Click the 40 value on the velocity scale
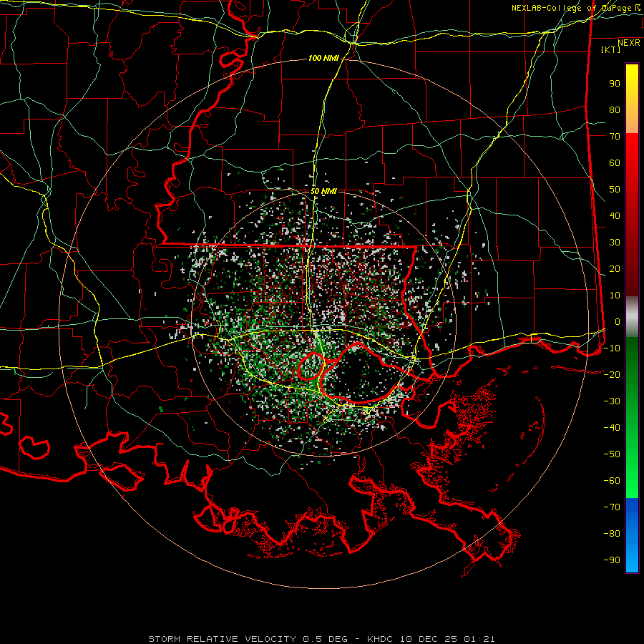This screenshot has width=644, height=644. click(615, 216)
